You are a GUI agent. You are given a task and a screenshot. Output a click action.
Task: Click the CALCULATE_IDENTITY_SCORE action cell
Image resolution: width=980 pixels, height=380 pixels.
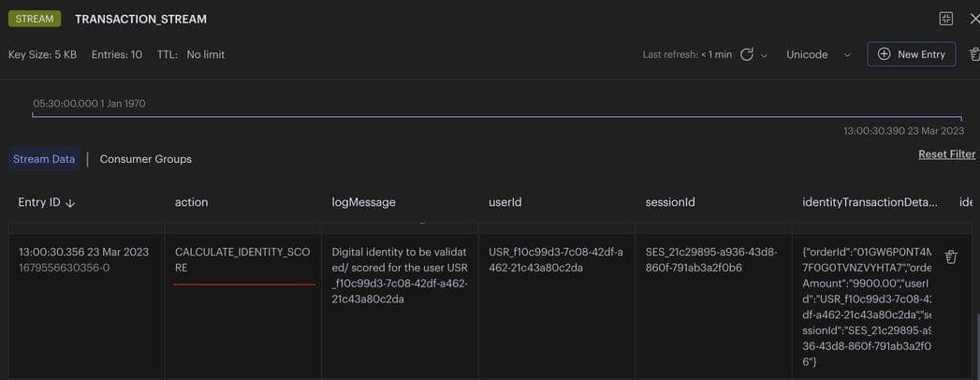click(x=241, y=259)
